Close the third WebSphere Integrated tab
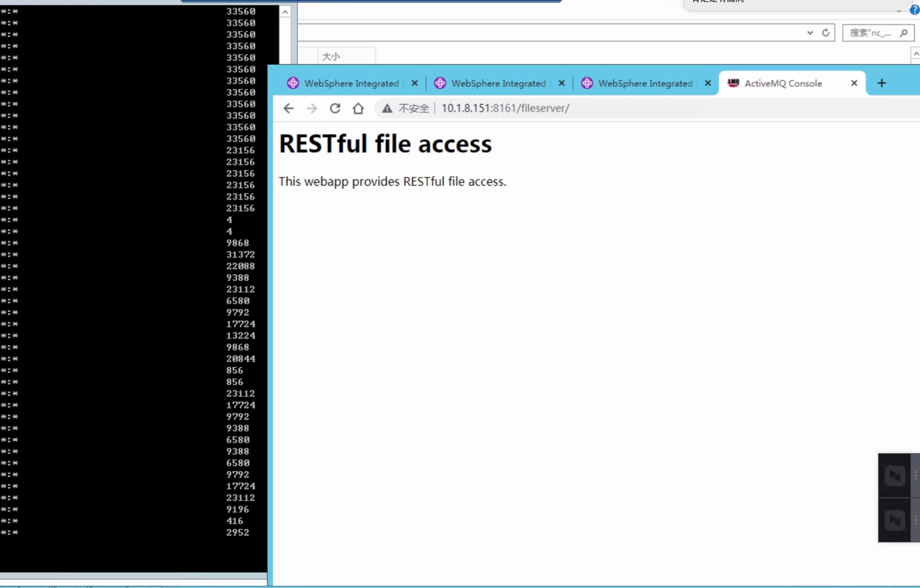This screenshot has width=920, height=588. click(708, 83)
